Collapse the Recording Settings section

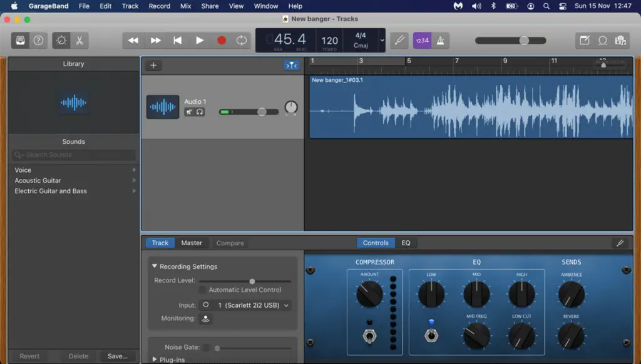point(155,266)
